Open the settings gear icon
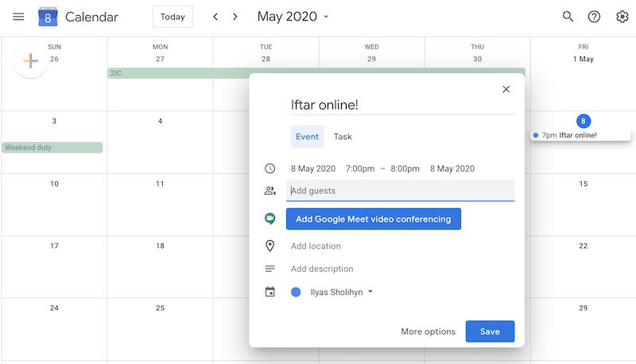This screenshot has height=364, width=636. tap(622, 17)
